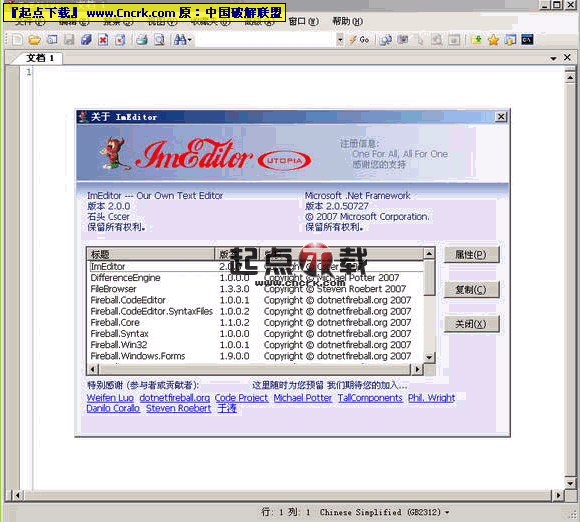This screenshot has height=522, width=580.
Task: Open the Code Project link
Action: 241,398
